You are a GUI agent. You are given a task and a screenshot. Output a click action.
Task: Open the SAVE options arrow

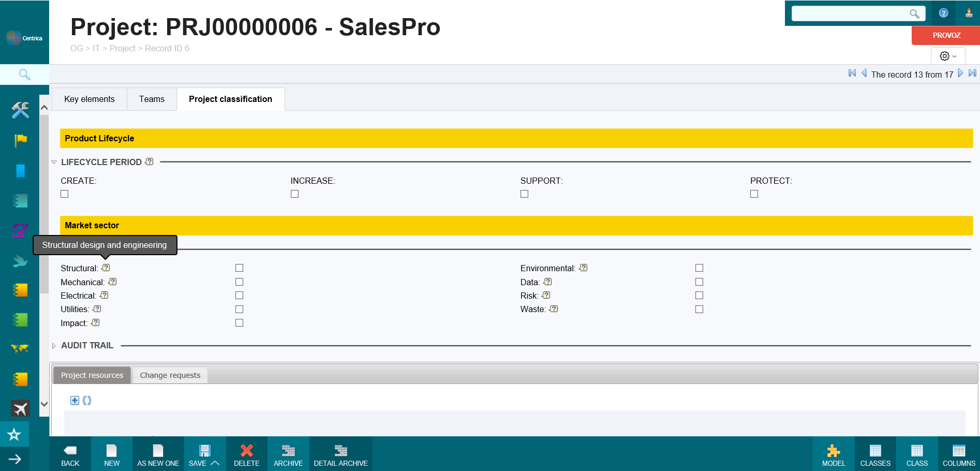pos(215,463)
